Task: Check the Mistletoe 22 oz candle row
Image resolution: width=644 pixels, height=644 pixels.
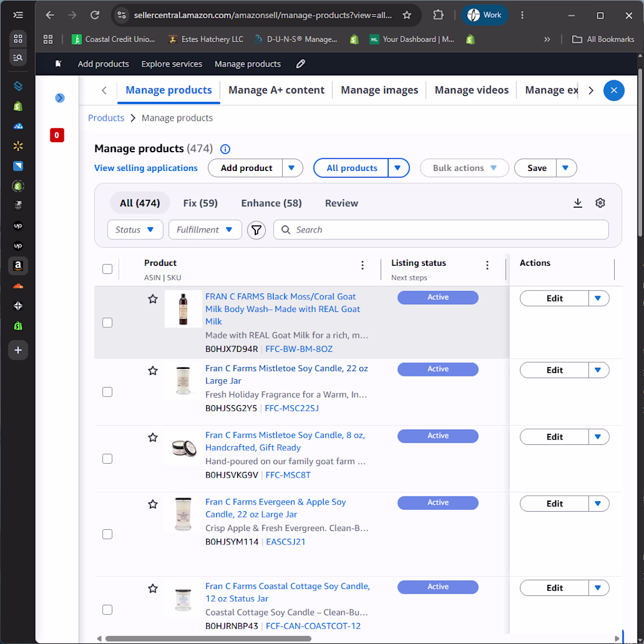Action: tap(107, 392)
